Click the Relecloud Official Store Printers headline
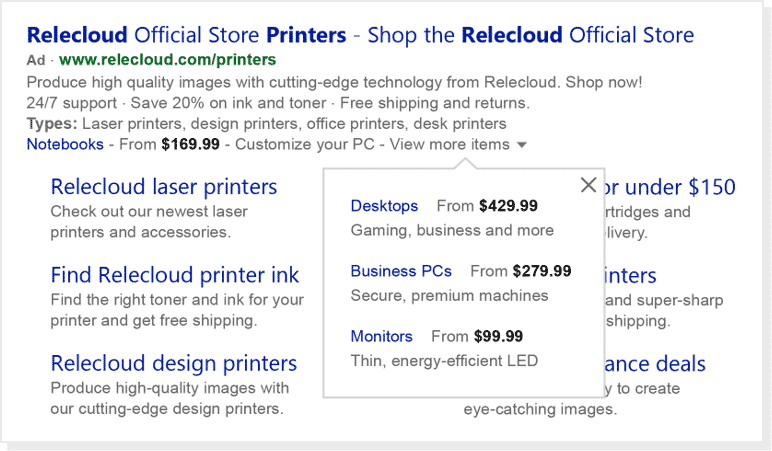The width and height of the screenshot is (772, 451). point(360,35)
